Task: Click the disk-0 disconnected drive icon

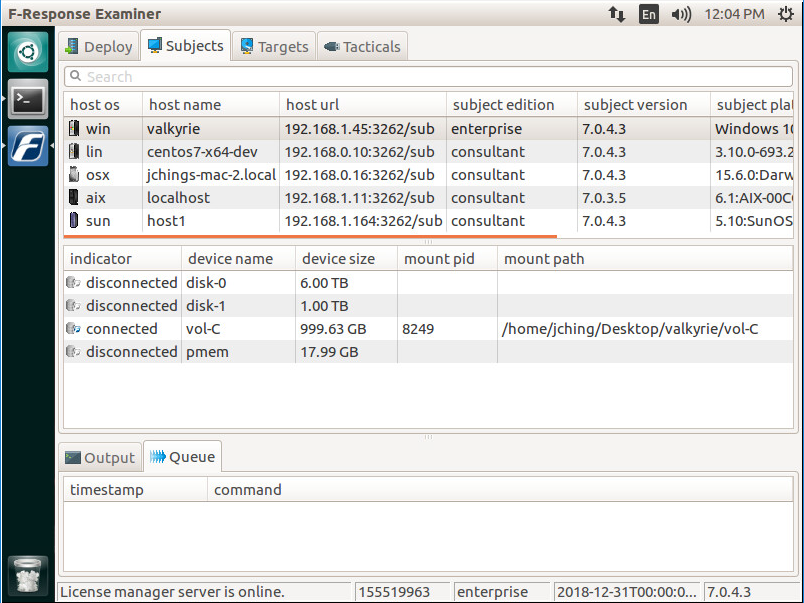Action: coord(73,282)
